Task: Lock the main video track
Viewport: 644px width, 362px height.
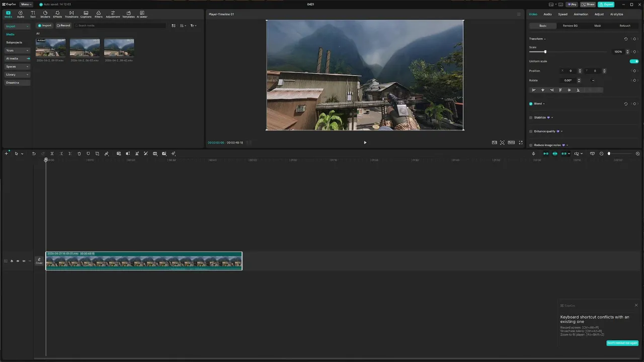Action: pyautogui.click(x=12, y=261)
